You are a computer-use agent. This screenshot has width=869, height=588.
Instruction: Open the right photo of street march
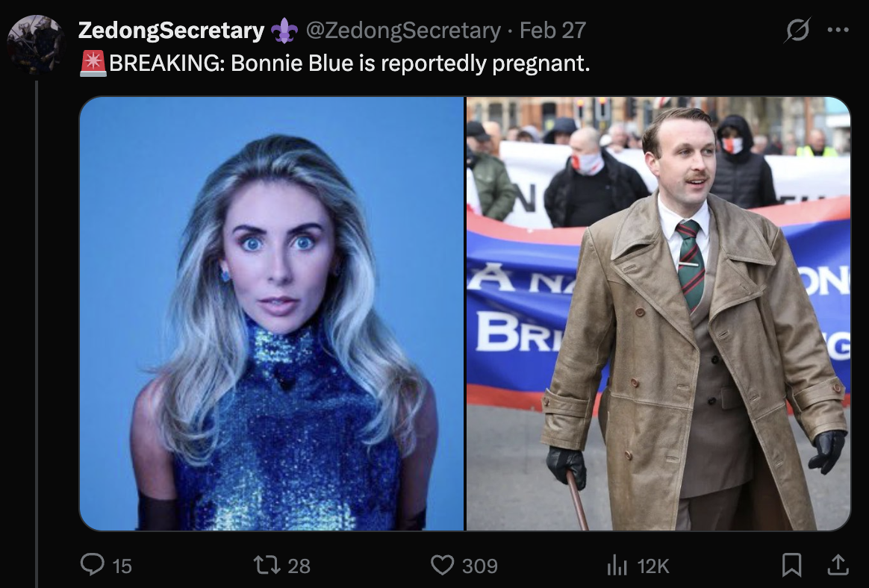[658, 313]
